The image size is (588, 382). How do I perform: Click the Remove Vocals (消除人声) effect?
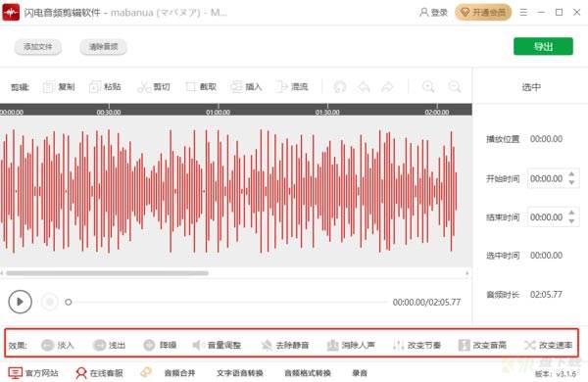pyautogui.click(x=351, y=345)
